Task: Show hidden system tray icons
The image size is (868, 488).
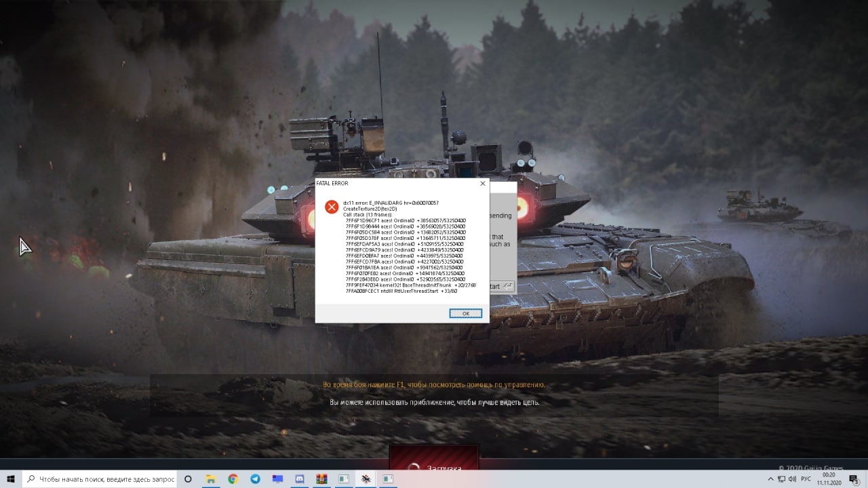Action: (x=771, y=479)
